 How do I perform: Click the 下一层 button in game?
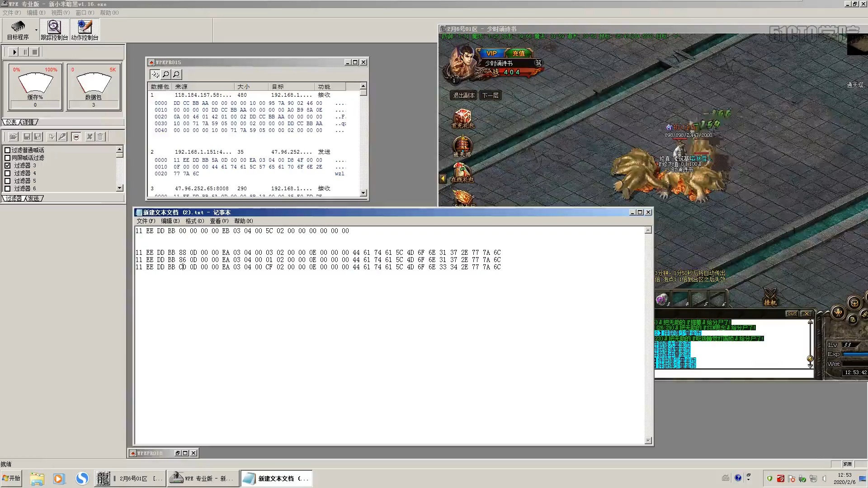pos(490,95)
